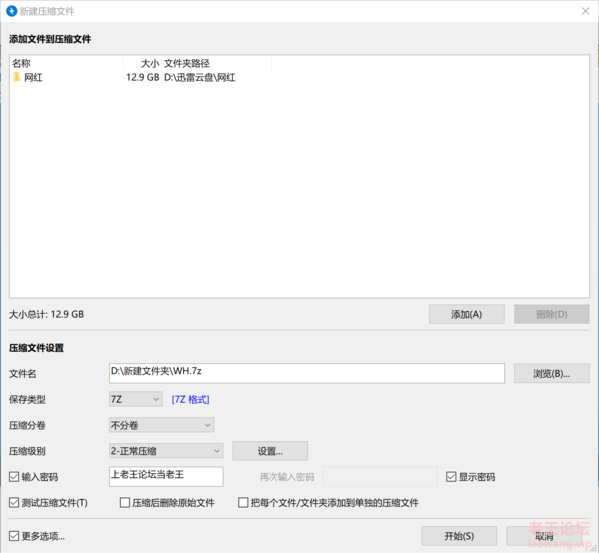Open the 保存类型 7Z dropdown
599x553 pixels.
pyautogui.click(x=136, y=399)
